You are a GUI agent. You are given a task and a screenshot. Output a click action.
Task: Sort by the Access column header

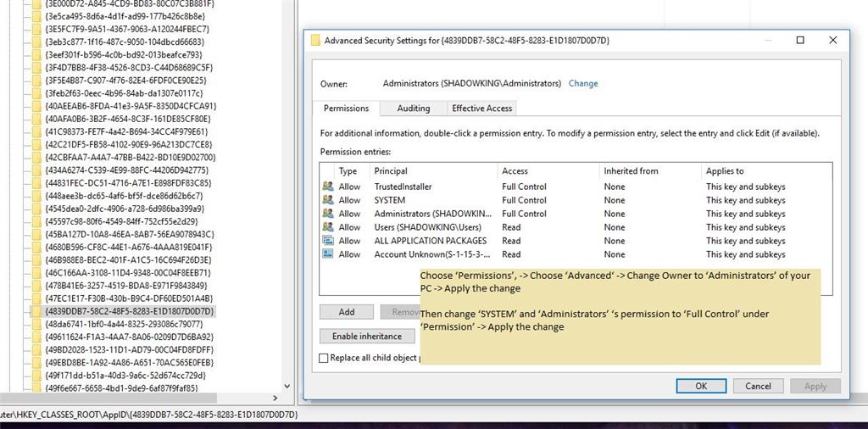(x=548, y=171)
